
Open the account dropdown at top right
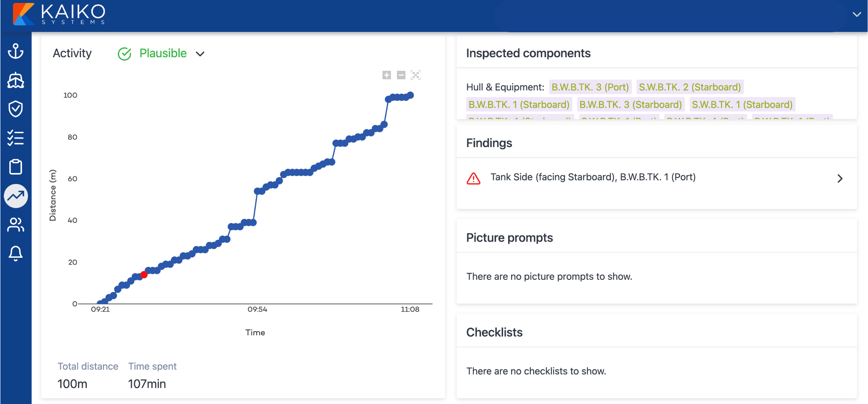(x=857, y=15)
